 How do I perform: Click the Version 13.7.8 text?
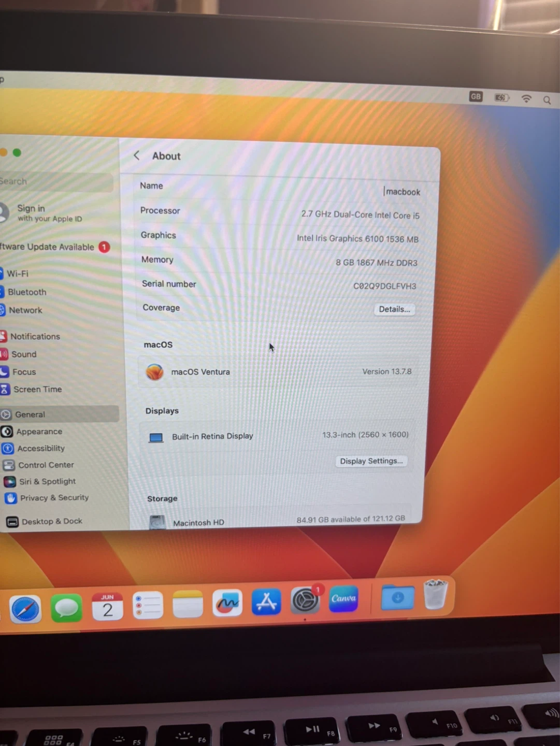click(x=386, y=371)
